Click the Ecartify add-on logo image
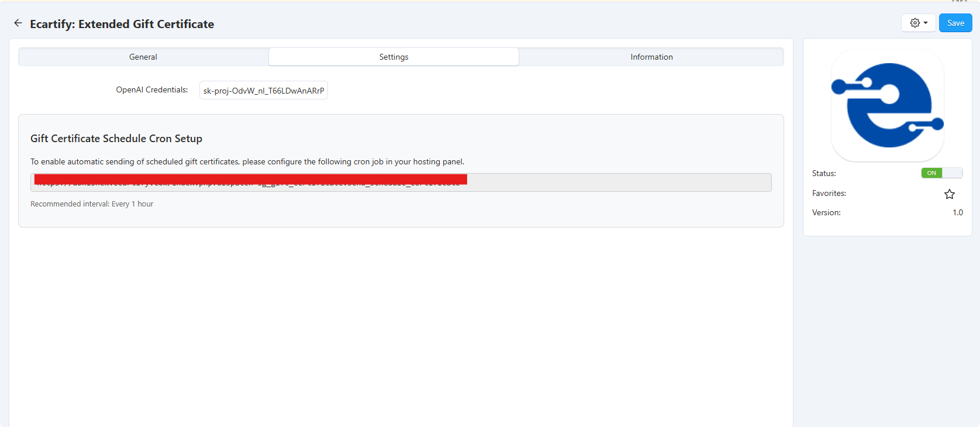Screen dimensions: 980x427 tap(887, 105)
